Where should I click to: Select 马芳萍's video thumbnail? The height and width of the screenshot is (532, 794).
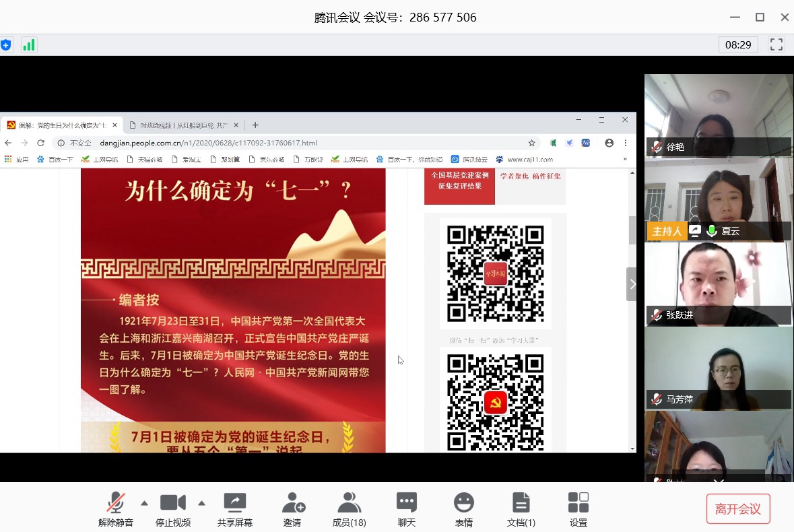point(719,368)
